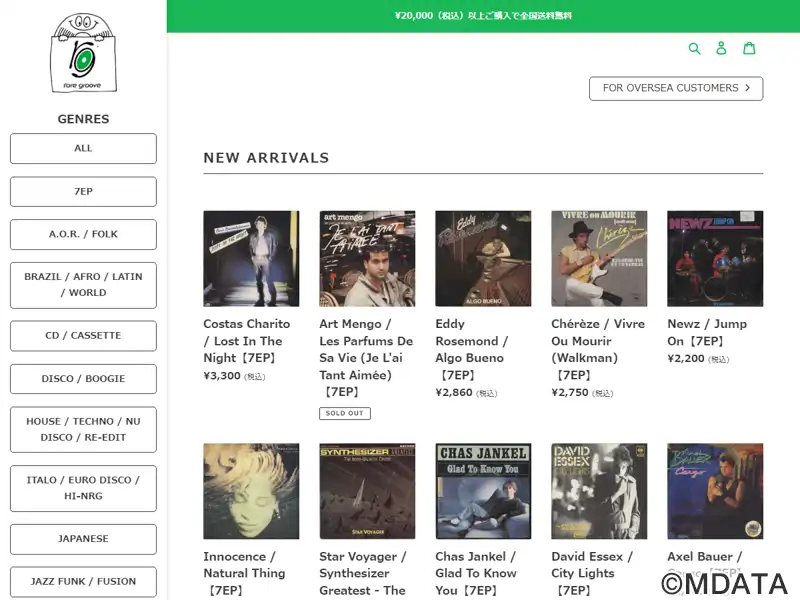
Task: Click FOR OVERSEA CUSTOMERS button
Action: pyautogui.click(x=676, y=88)
